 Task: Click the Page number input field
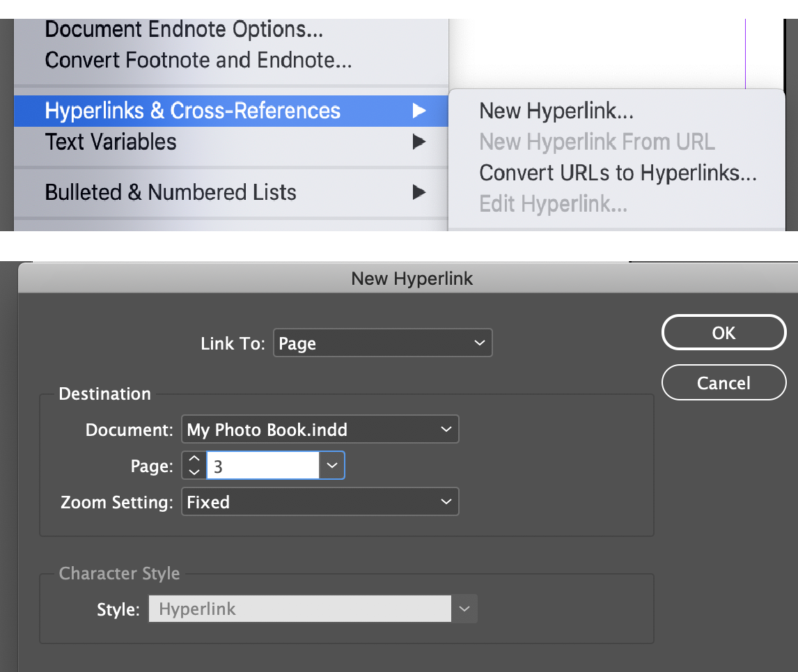(263, 466)
